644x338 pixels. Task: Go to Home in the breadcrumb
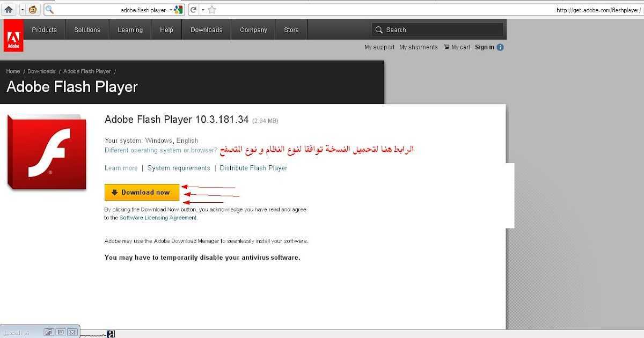point(13,71)
